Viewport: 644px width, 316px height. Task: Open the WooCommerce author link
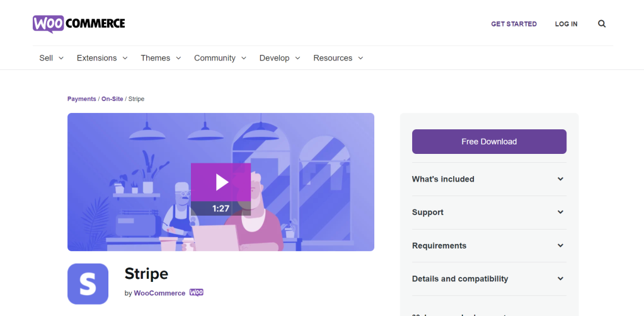pos(159,293)
